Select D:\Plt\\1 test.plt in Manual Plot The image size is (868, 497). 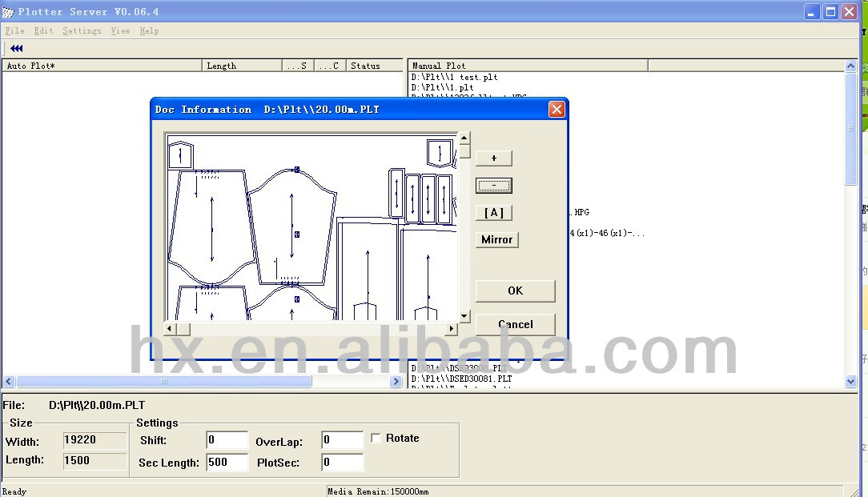(x=455, y=78)
